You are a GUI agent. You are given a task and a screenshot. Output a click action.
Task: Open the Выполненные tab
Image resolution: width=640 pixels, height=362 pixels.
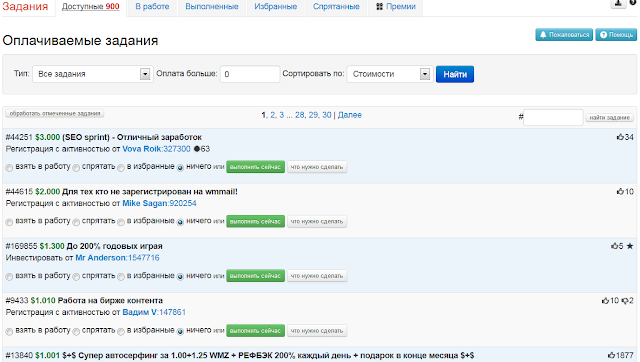point(212,7)
